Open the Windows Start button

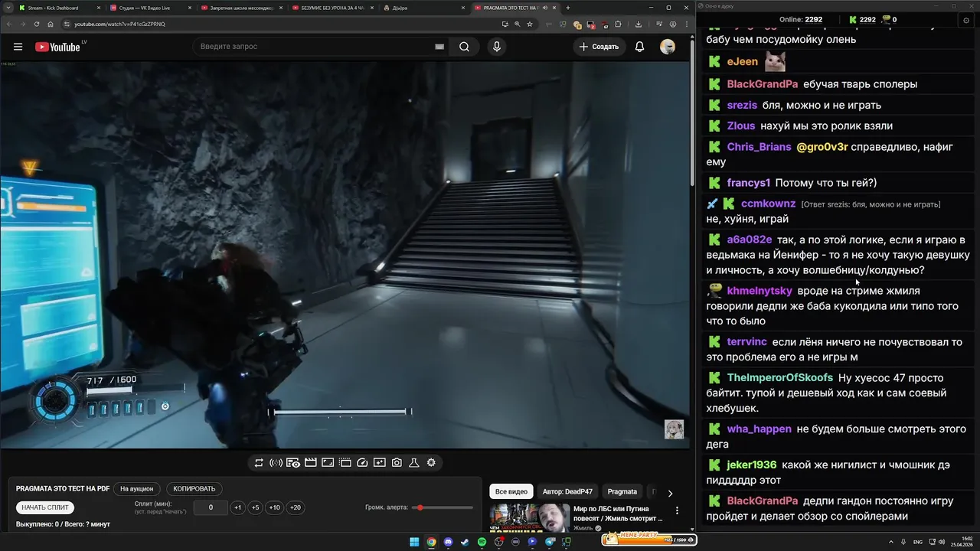pyautogui.click(x=414, y=542)
